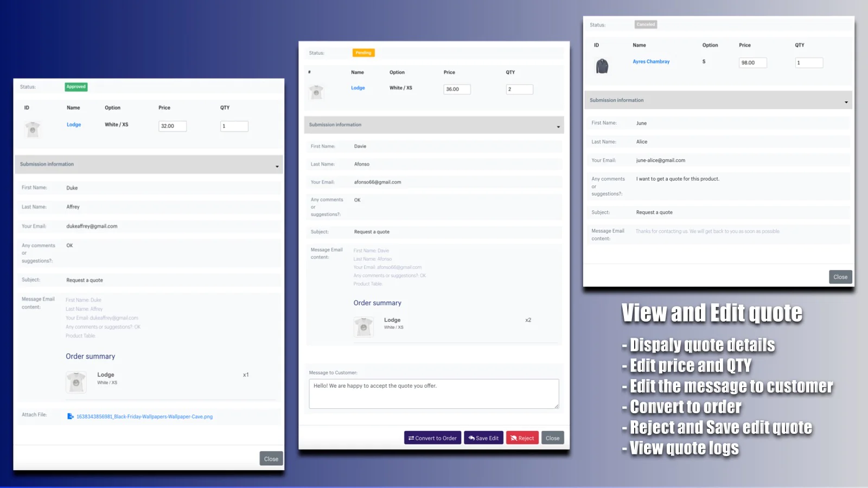The image size is (868, 488).
Task: Edit the 36.00 price field
Action: (x=457, y=89)
